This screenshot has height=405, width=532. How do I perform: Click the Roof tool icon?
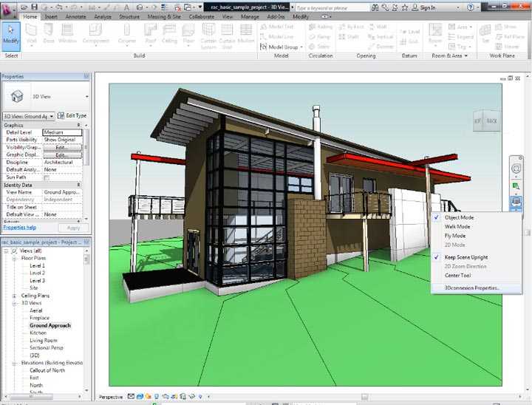coord(150,30)
